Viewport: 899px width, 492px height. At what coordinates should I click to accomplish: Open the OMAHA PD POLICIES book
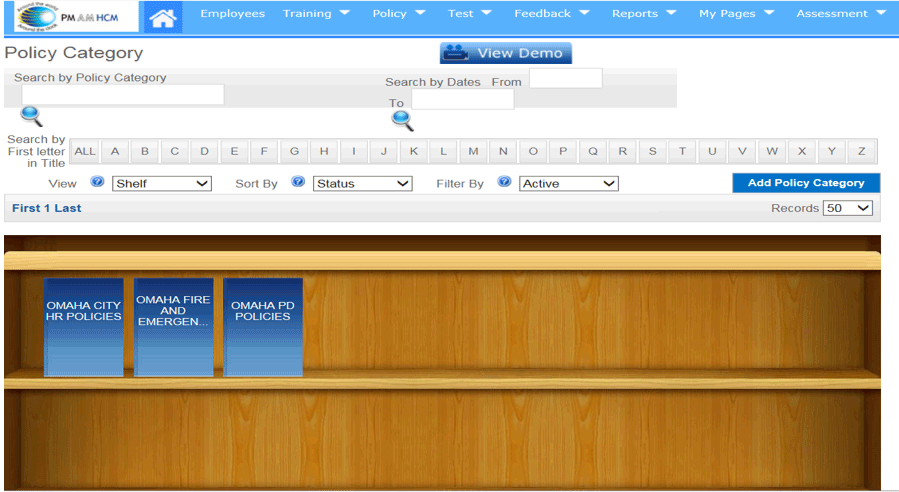tap(262, 327)
